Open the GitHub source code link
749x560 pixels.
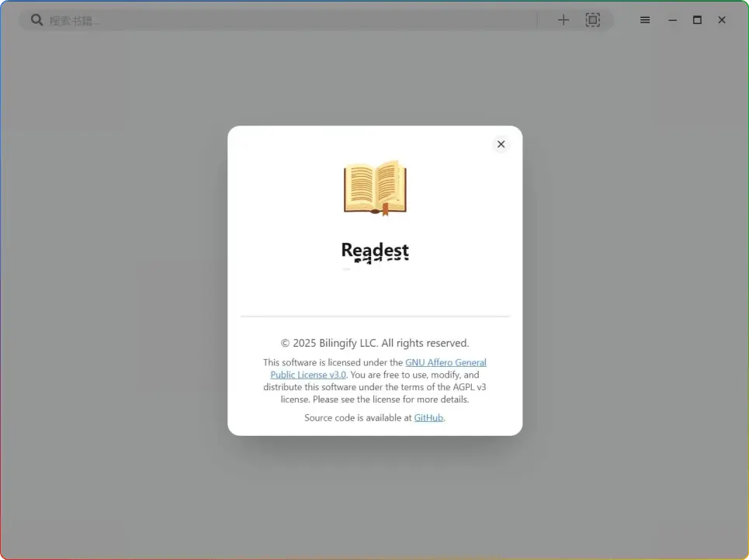click(x=428, y=418)
